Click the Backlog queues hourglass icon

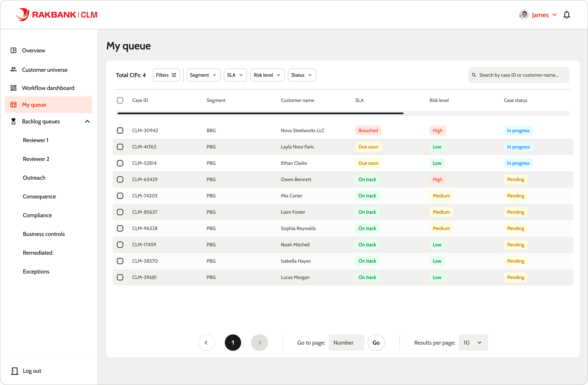point(13,121)
